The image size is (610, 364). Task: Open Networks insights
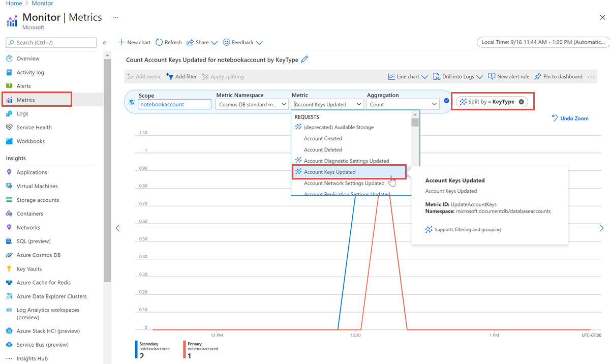coord(28,227)
